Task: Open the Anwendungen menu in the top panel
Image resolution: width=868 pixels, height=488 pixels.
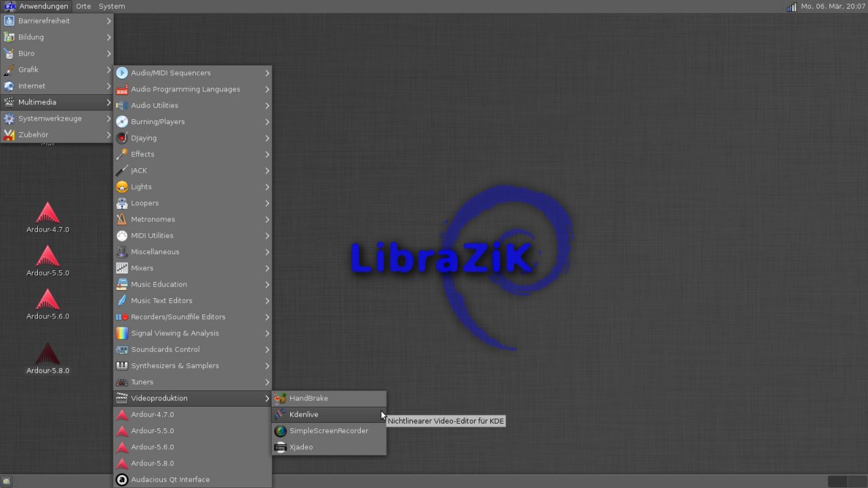Action: coord(35,6)
